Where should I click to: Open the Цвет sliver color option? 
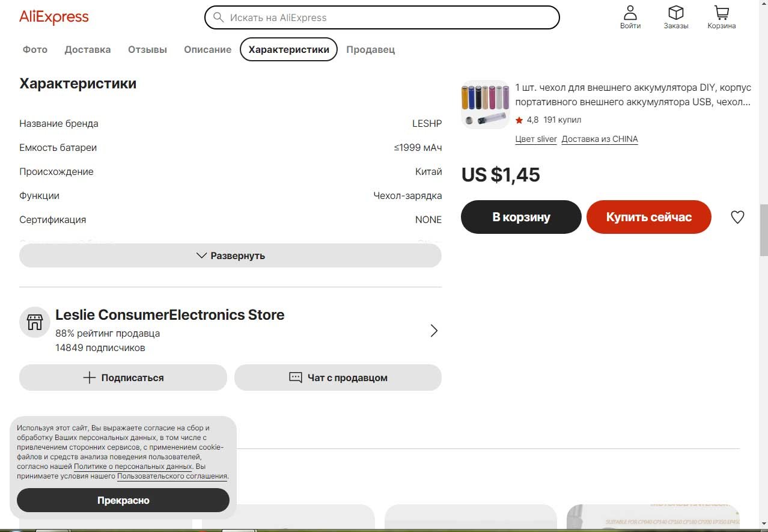[536, 139]
